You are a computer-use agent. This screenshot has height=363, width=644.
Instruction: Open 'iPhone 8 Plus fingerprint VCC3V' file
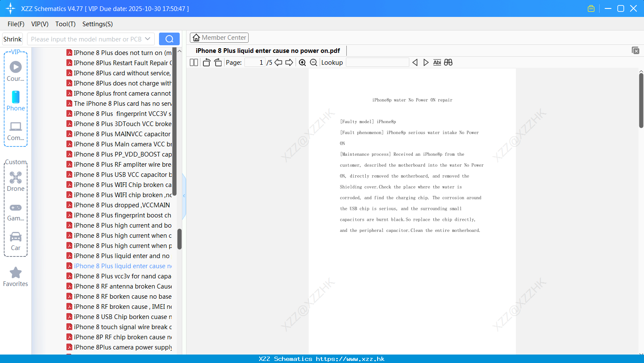tap(119, 114)
